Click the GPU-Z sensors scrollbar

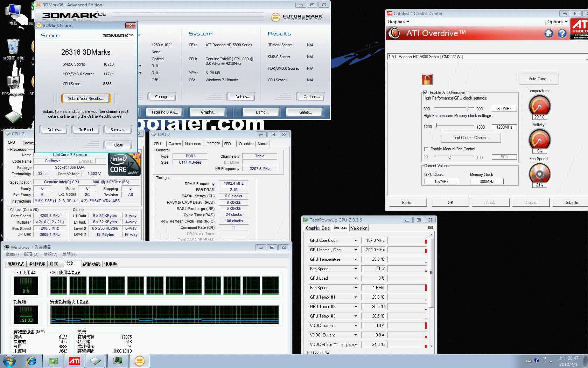click(x=431, y=272)
